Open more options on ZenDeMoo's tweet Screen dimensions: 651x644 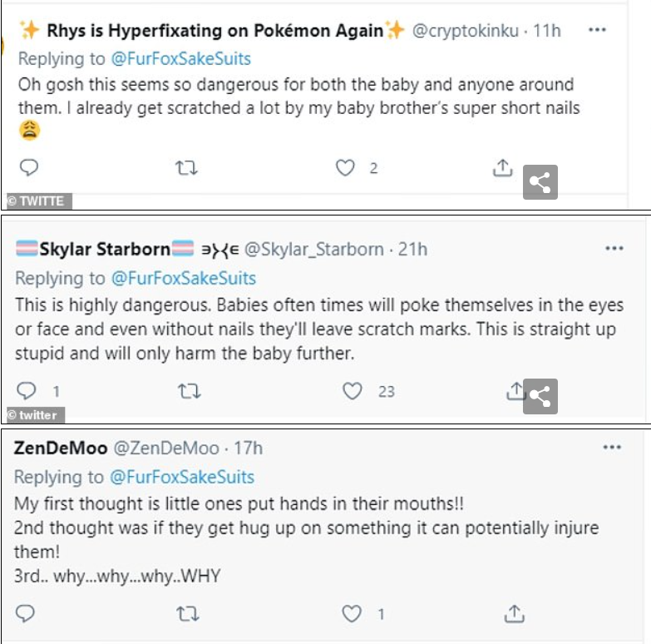point(612,448)
